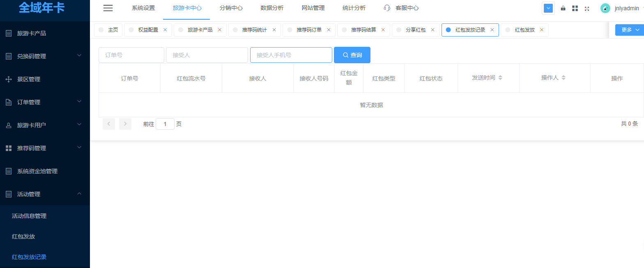Image resolution: width=644 pixels, height=268 pixels.
Task: Click 旅游卡用户 sidebar person icon
Action: click(x=9, y=126)
